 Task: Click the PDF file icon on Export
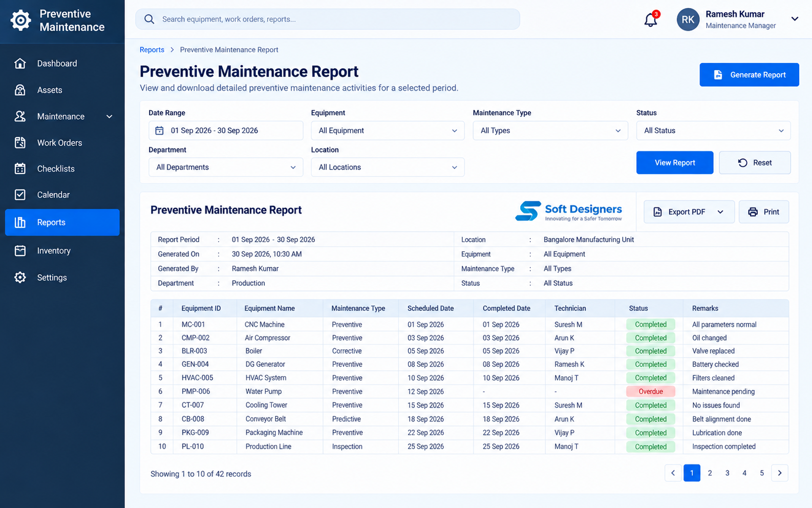[657, 212]
